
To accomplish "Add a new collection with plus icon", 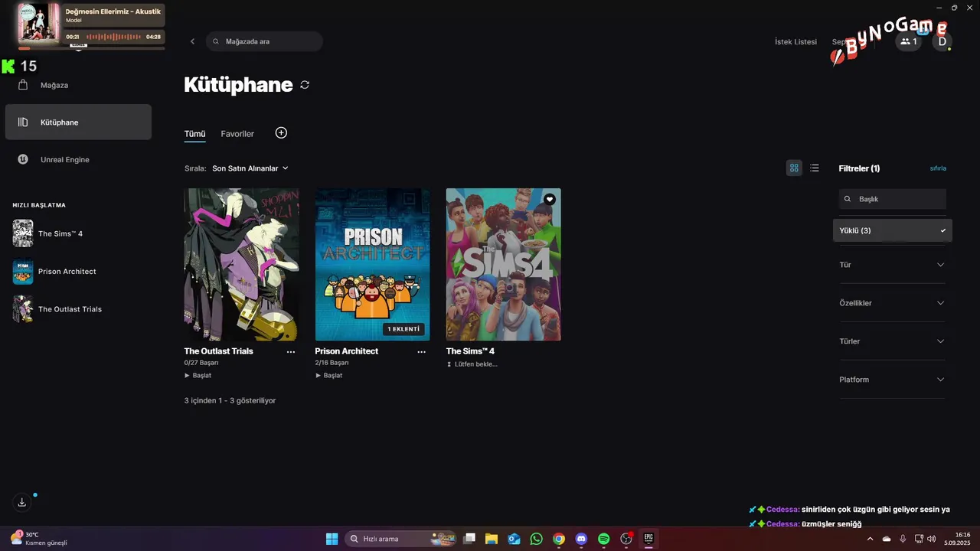I will [281, 133].
